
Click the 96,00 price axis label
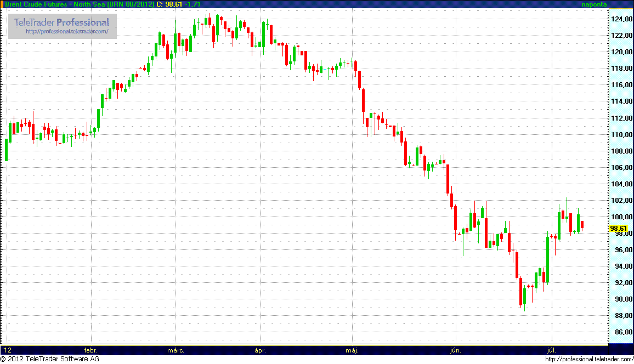[624, 250]
